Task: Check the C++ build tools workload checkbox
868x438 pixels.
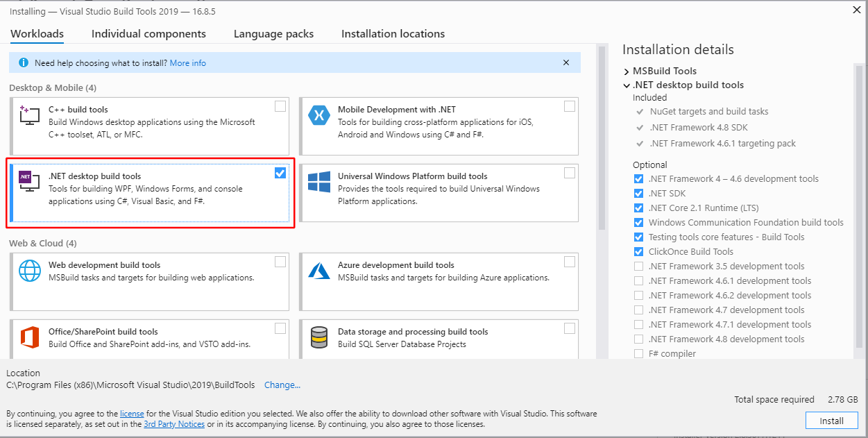Action: [280, 106]
